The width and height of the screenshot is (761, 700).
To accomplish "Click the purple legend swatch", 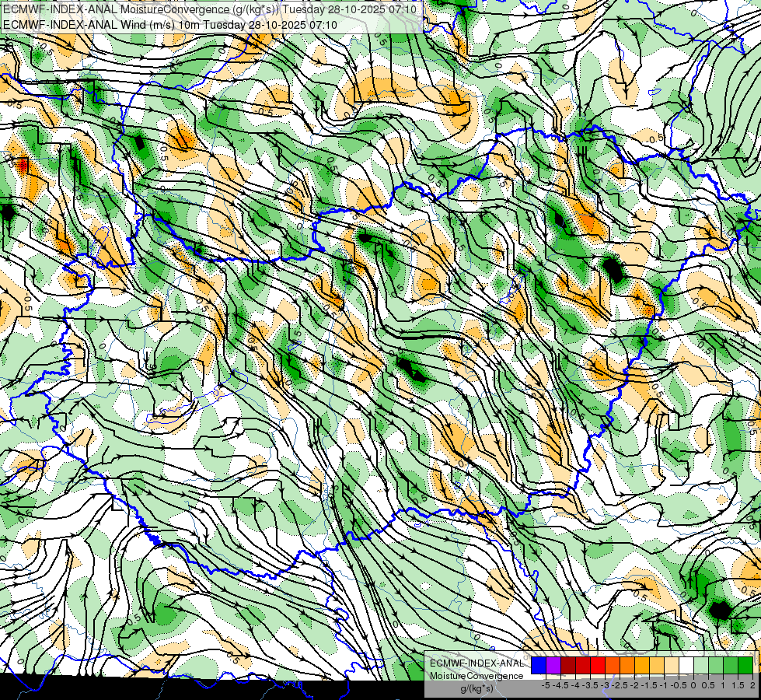I will pos(553,665).
